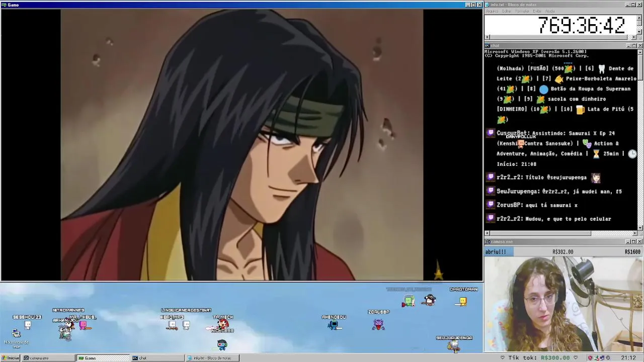Switch to chat in the taskbar
The image size is (644, 362).
click(x=157, y=358)
